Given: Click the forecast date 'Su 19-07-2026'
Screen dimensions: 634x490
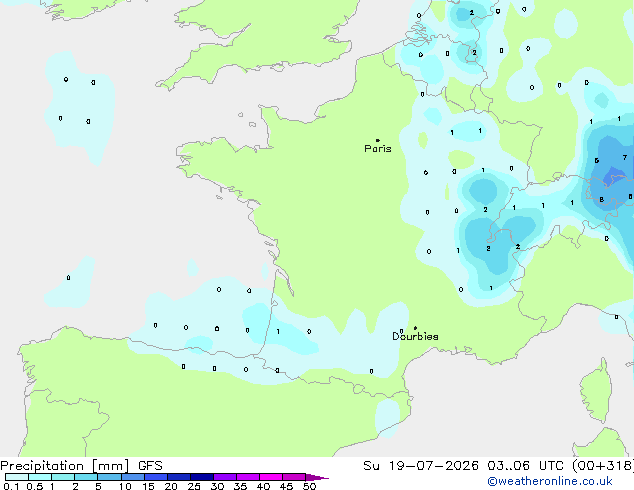Looking at the screenshot, I should click(x=421, y=466).
